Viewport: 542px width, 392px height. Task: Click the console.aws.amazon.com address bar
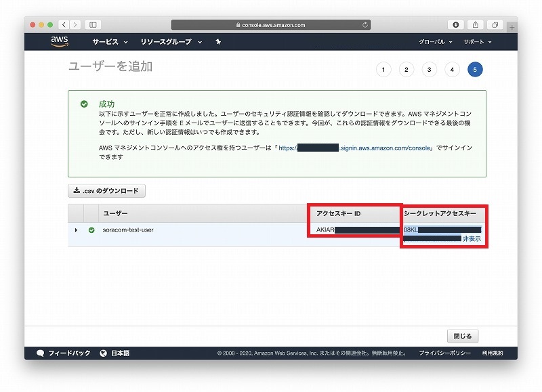coord(270,25)
